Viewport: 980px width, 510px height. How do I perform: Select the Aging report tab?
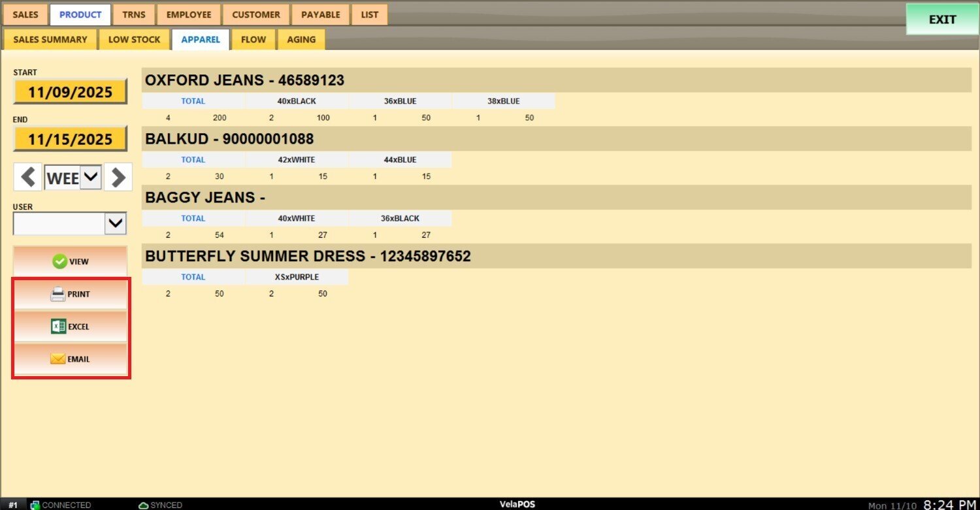(301, 39)
